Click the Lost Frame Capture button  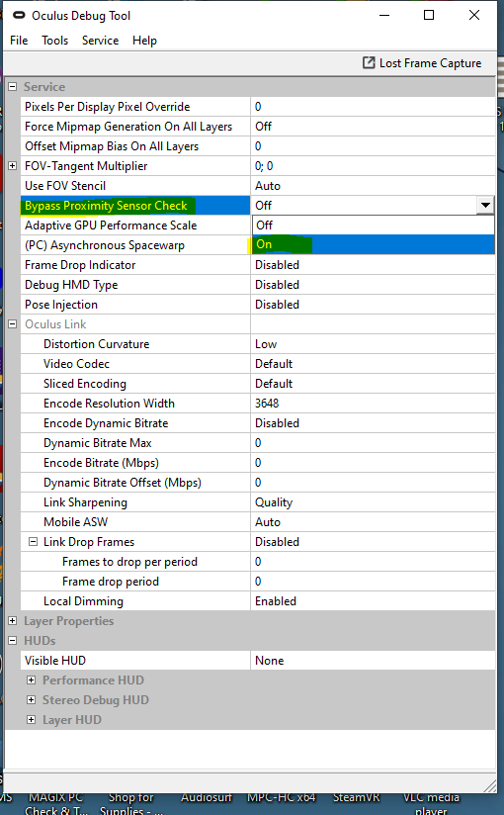(422, 63)
